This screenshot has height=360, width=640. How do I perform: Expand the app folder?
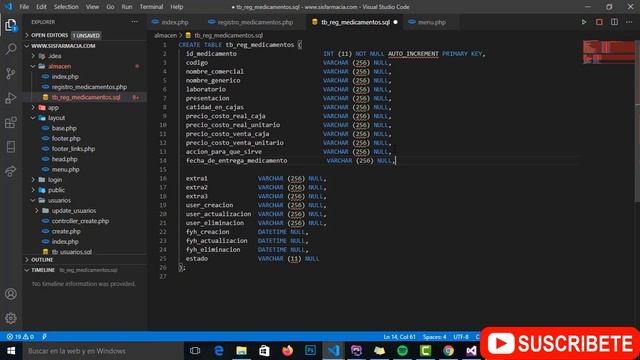53,108
